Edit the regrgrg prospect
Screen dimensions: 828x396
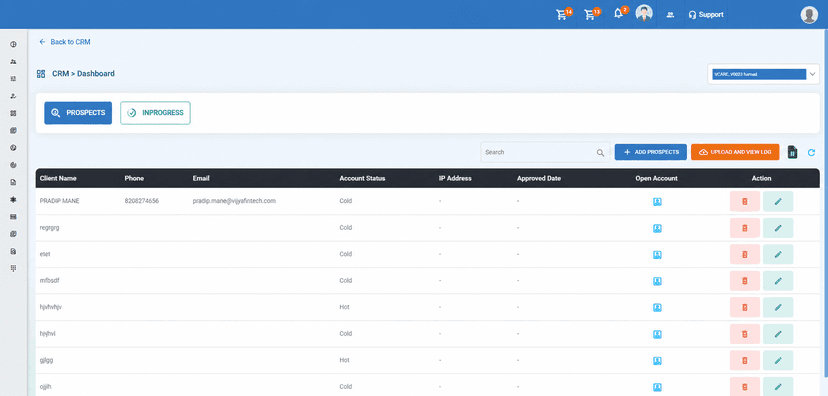778,228
